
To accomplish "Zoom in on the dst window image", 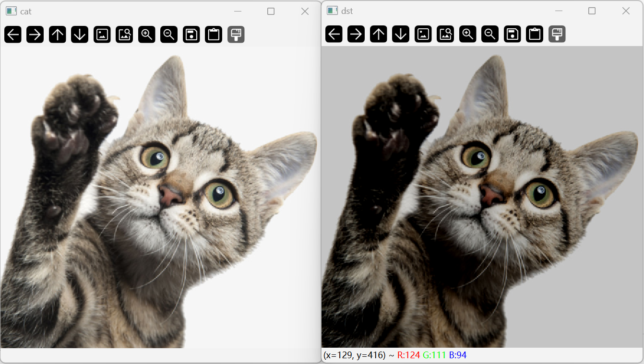I will tap(468, 34).
